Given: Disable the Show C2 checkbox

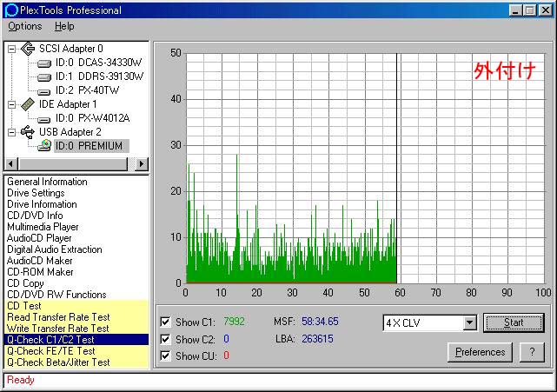Looking at the screenshot, I should pyautogui.click(x=165, y=339).
